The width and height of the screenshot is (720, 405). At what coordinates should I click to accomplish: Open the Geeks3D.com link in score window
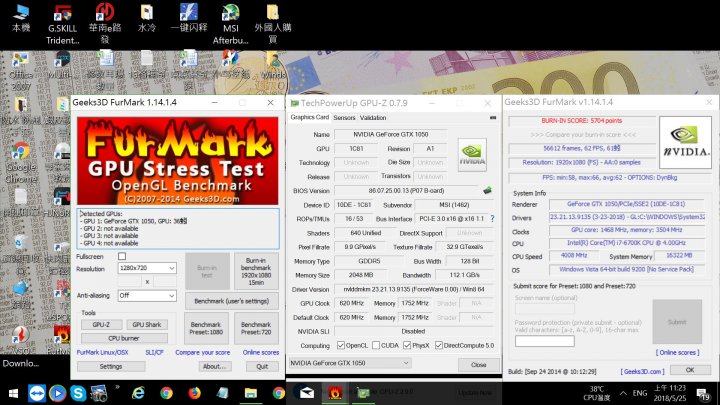click(642, 371)
